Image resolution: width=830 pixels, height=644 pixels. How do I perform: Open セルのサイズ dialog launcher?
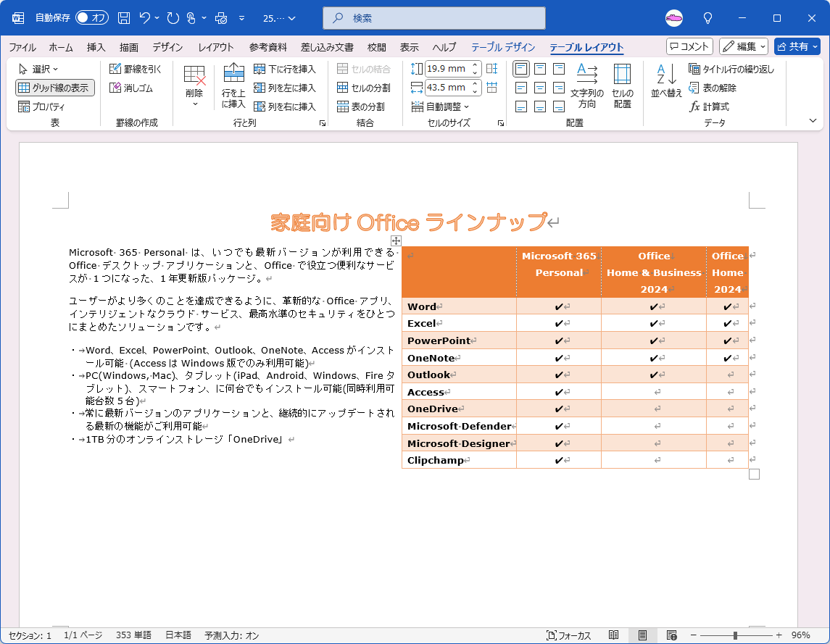coord(501,122)
